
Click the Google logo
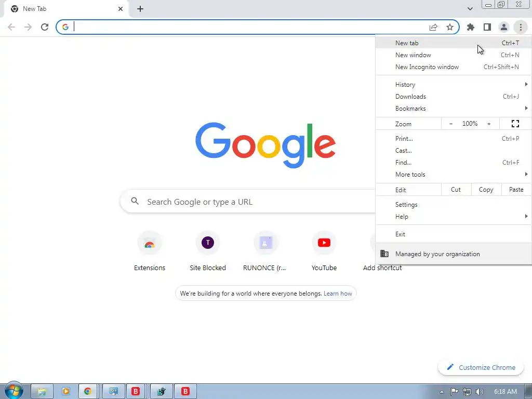[265, 145]
